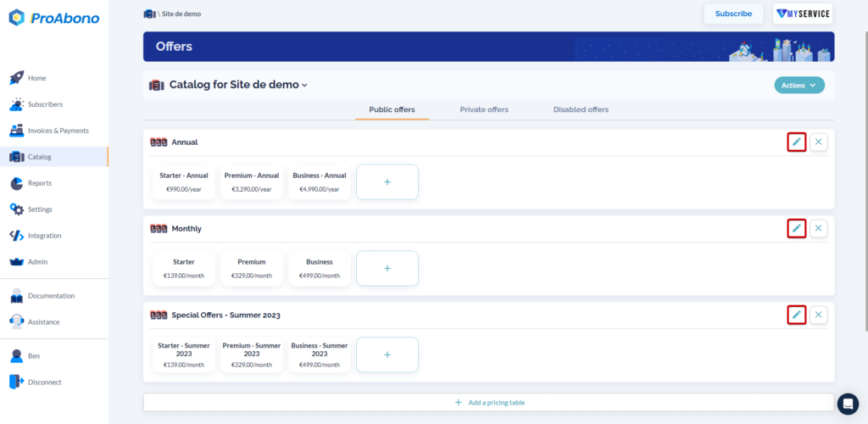This screenshot has height=424, width=868.
Task: Click the MyService logo button
Action: pos(803,14)
